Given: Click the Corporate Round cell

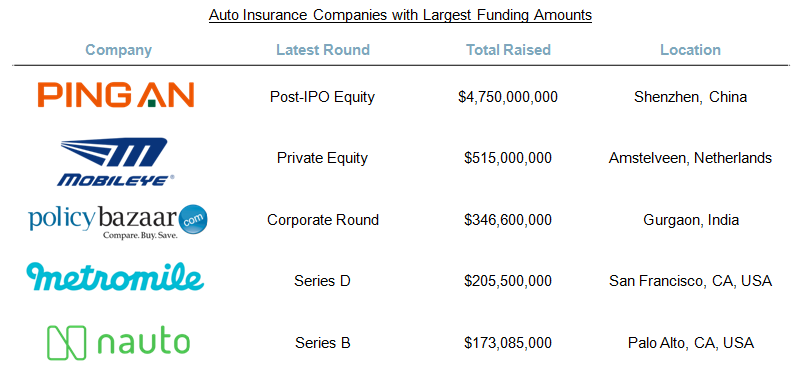Looking at the screenshot, I should (x=323, y=220).
